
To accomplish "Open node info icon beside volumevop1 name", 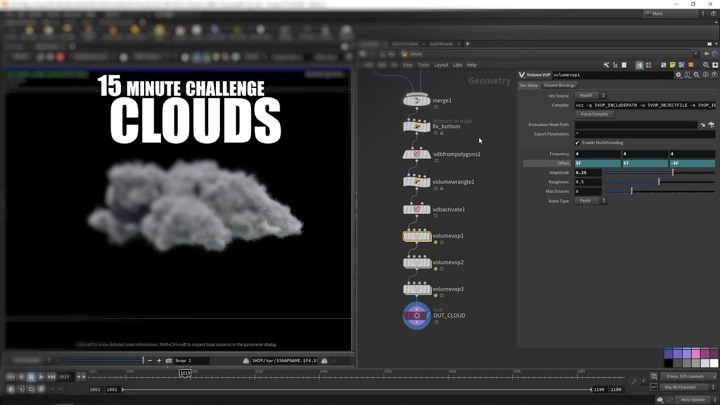I will [706, 75].
